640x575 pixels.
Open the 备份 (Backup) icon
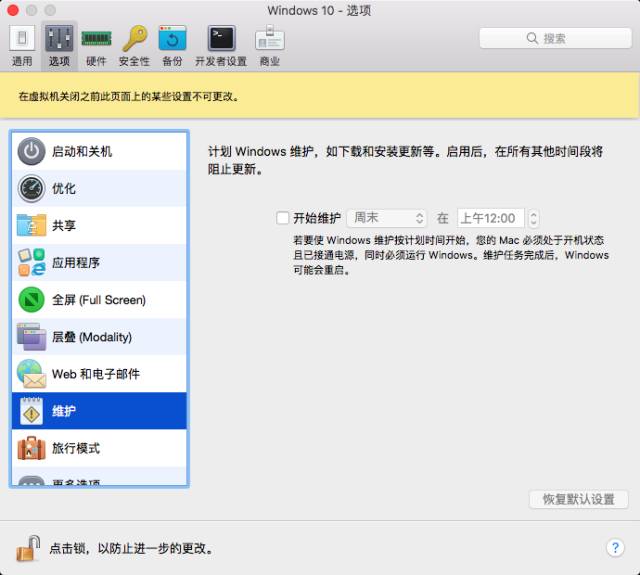pyautogui.click(x=172, y=38)
